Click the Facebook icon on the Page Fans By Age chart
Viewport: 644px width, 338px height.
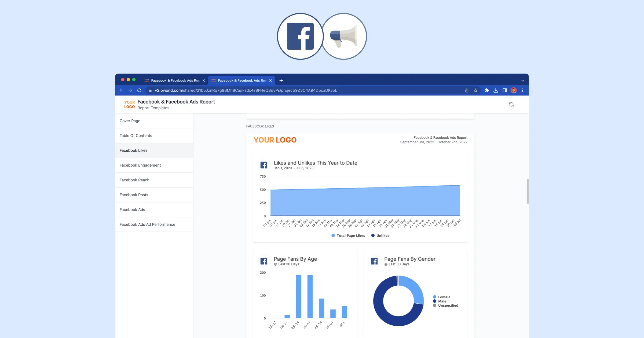[x=264, y=261]
